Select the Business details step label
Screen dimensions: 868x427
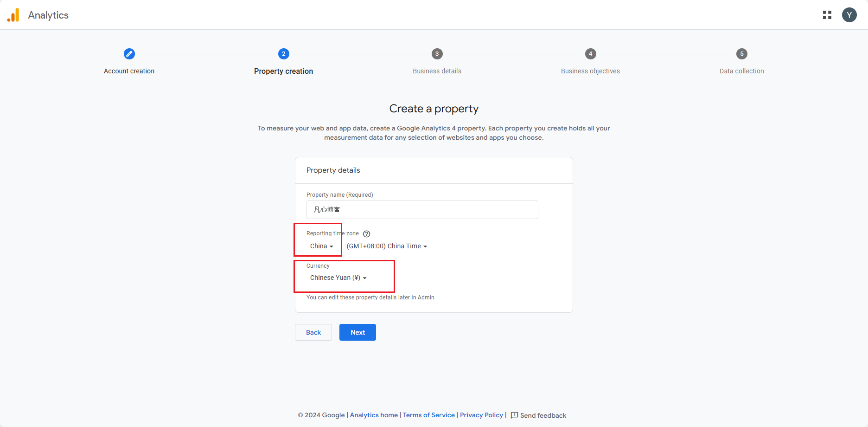click(437, 71)
